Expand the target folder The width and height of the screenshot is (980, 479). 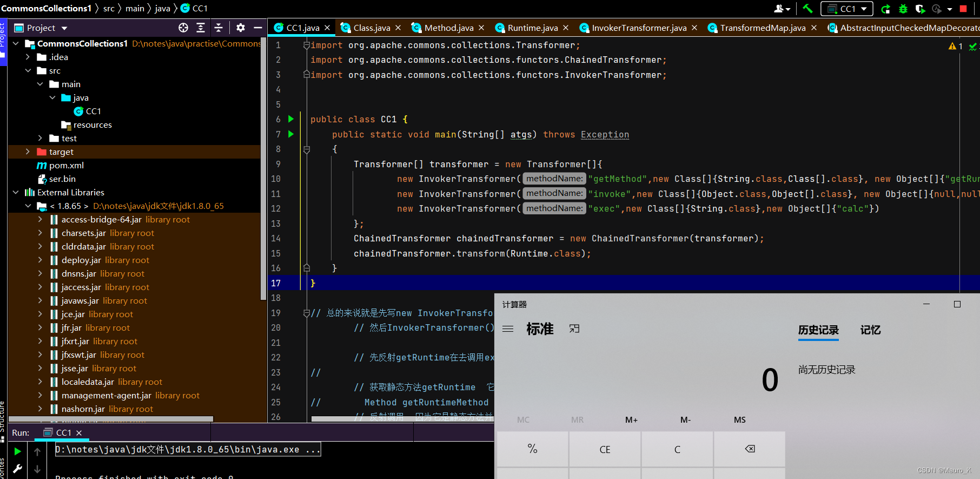(x=28, y=152)
